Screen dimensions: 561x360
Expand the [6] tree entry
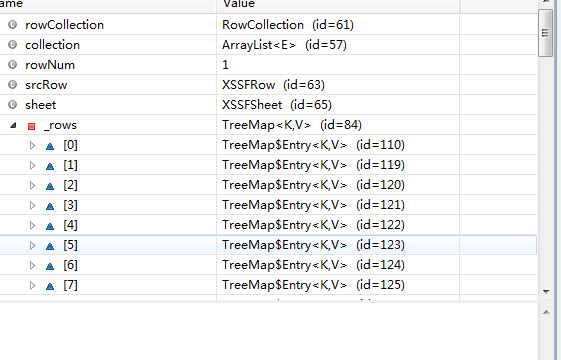32,266
